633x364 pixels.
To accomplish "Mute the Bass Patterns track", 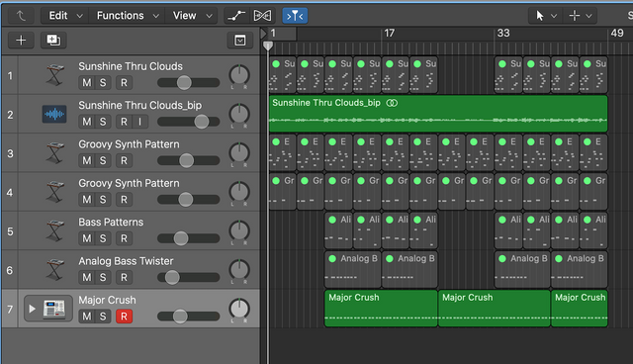I will [x=87, y=238].
